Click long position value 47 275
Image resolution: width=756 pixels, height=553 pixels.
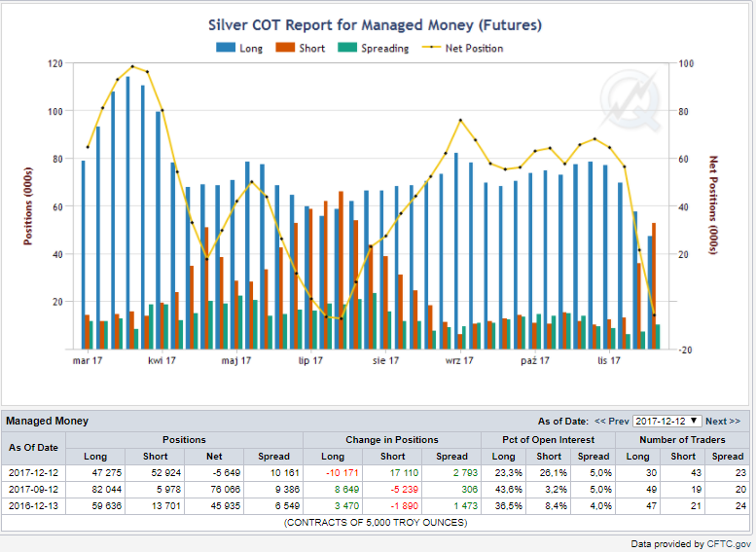[x=107, y=473]
